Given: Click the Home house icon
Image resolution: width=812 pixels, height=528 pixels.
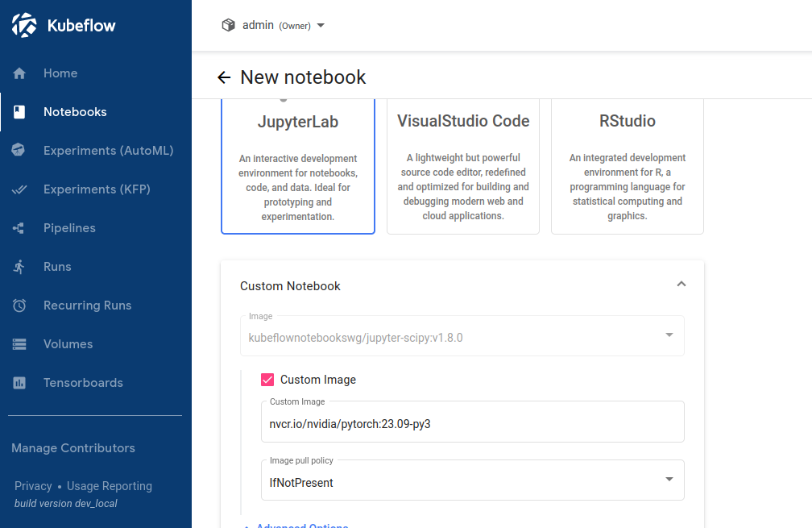Looking at the screenshot, I should point(20,73).
